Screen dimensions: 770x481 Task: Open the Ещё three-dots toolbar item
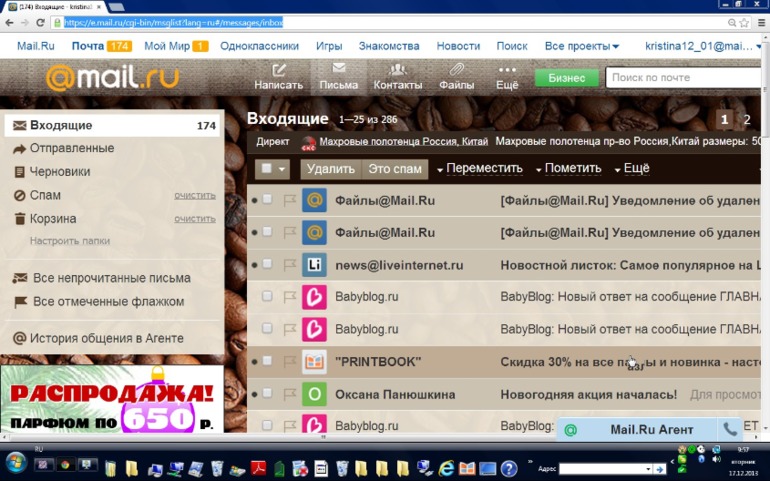point(507,78)
